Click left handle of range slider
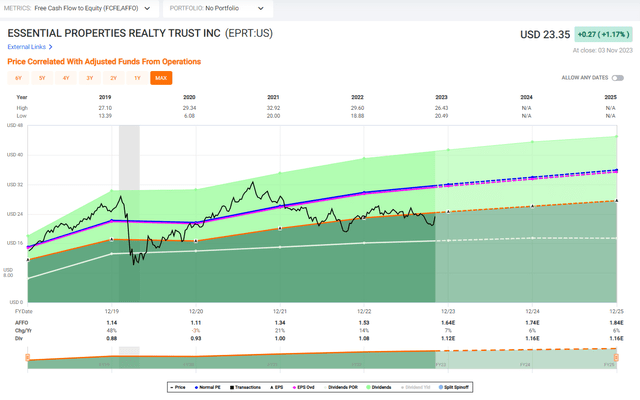The height and width of the screenshot is (400, 640). [x=27, y=358]
